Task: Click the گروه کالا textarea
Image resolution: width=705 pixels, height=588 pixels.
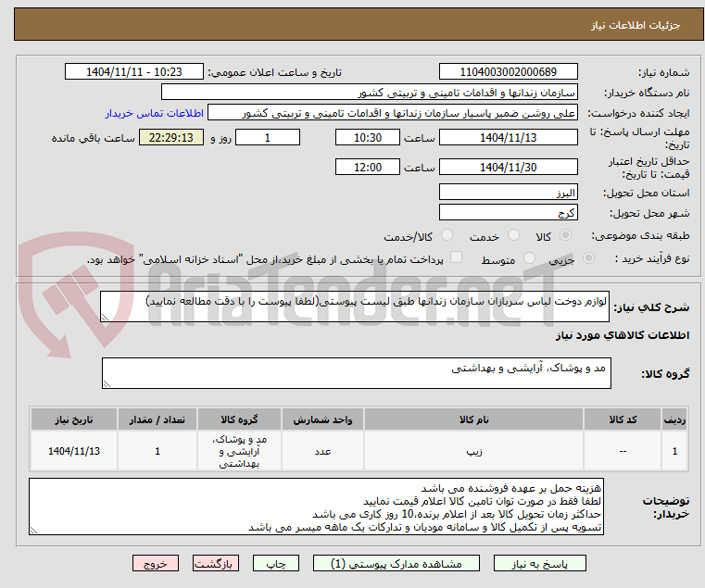Action: (x=357, y=373)
